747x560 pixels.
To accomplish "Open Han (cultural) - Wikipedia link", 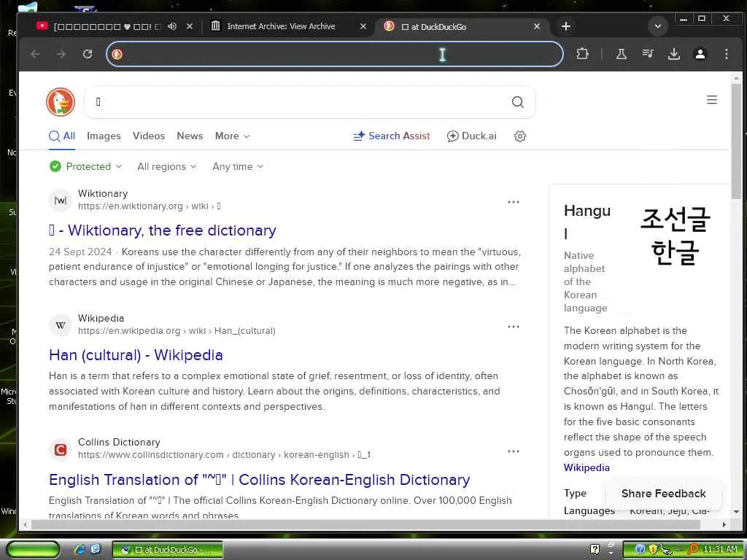I will click(136, 355).
